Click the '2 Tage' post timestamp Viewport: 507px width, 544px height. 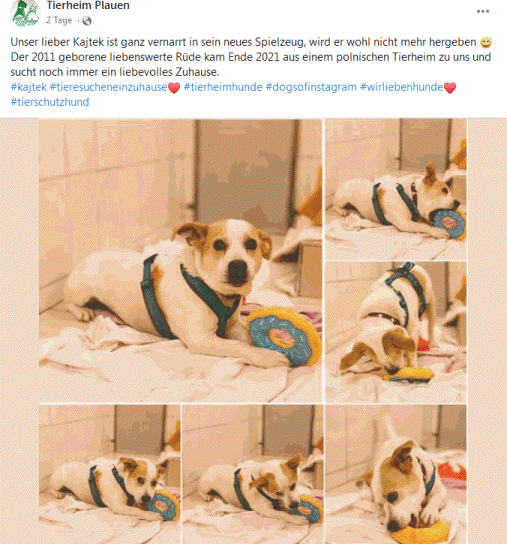[x=59, y=20]
